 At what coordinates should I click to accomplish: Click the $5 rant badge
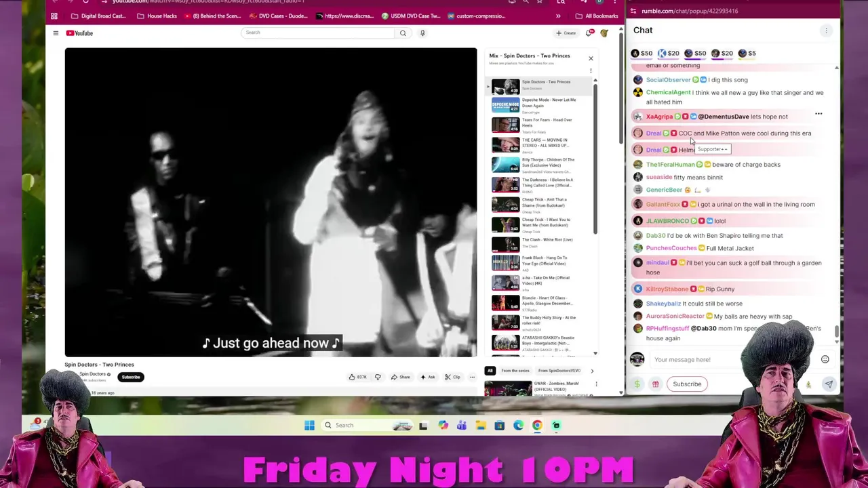pyautogui.click(x=747, y=53)
